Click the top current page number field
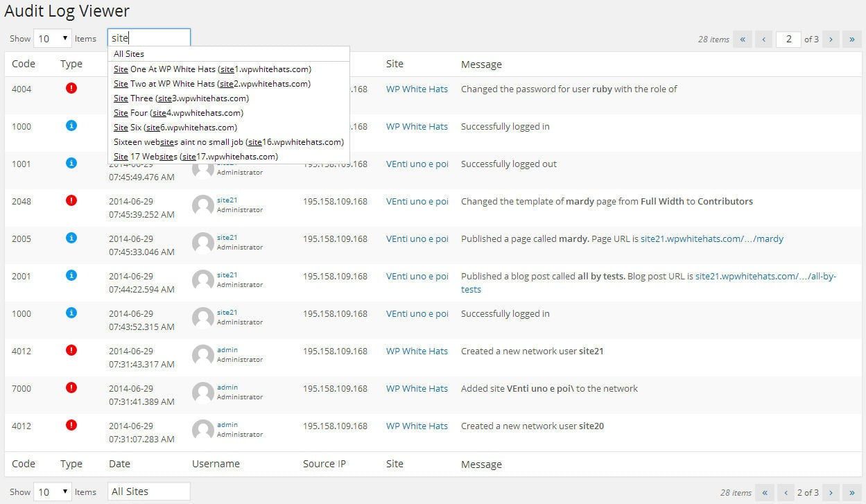The height and width of the screenshot is (504, 866). pos(788,39)
